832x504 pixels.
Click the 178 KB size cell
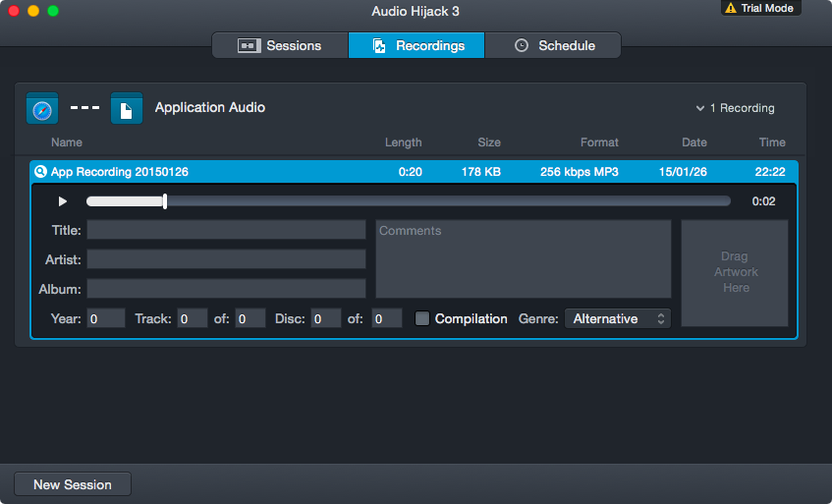(481, 172)
